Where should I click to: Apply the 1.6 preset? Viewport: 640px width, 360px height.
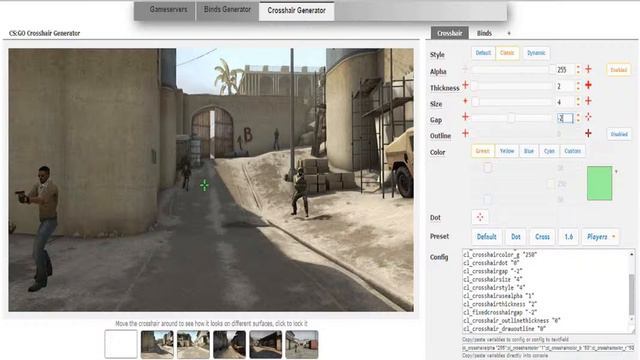click(569, 237)
